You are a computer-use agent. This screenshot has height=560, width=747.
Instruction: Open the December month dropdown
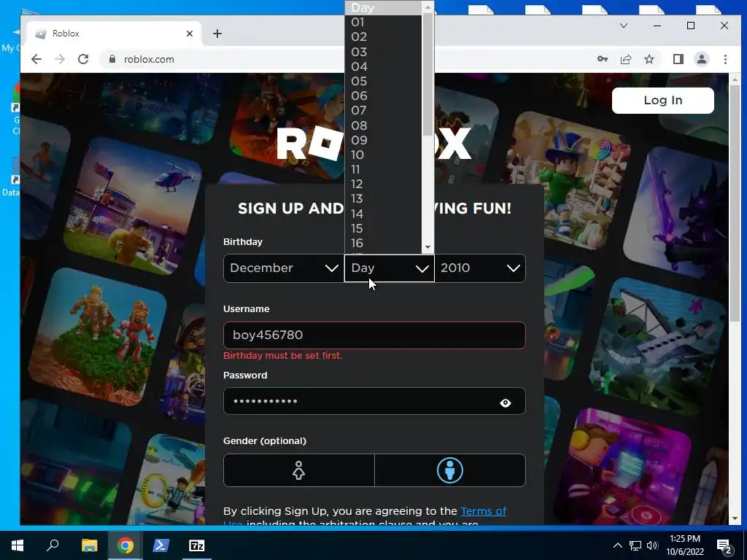(x=283, y=268)
